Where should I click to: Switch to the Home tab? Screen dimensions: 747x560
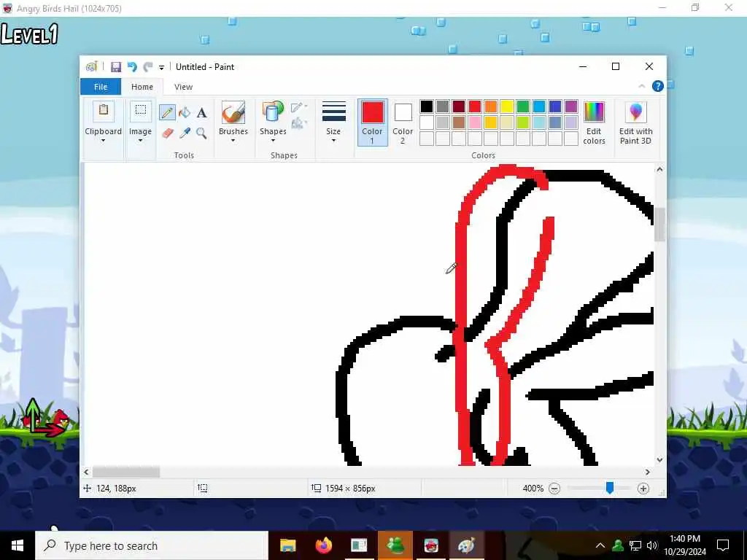click(142, 87)
